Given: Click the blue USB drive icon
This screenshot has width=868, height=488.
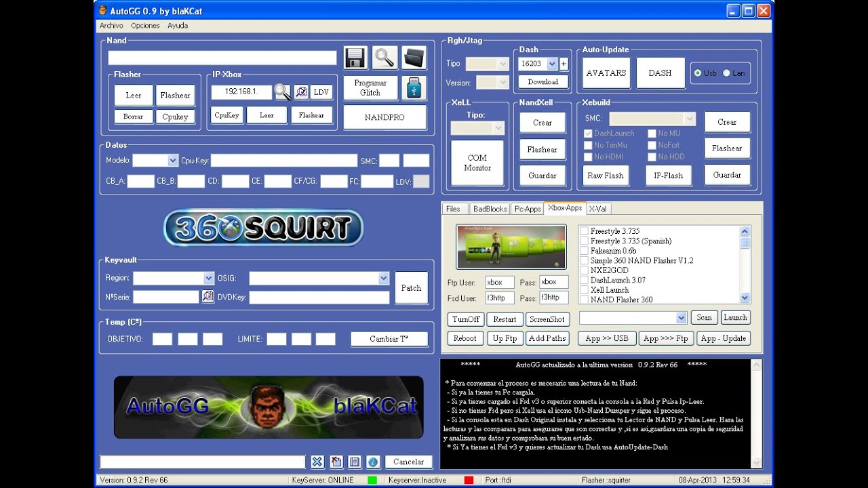Looking at the screenshot, I should pos(414,88).
